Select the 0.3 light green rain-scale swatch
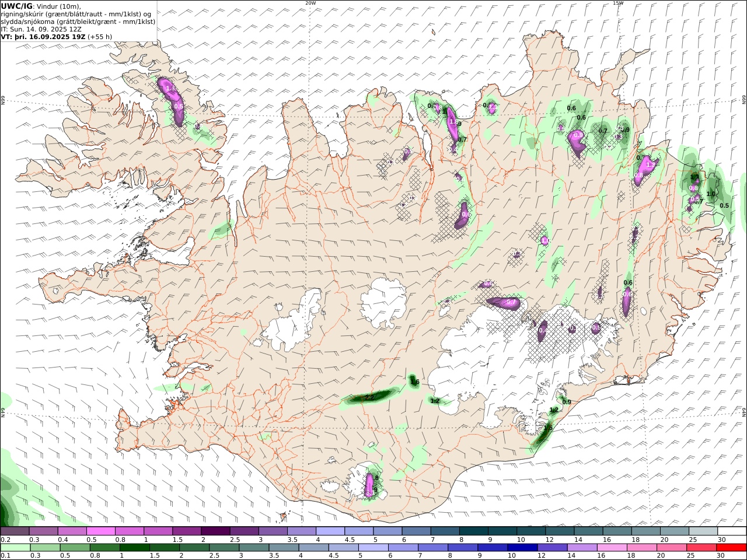 coord(45,548)
